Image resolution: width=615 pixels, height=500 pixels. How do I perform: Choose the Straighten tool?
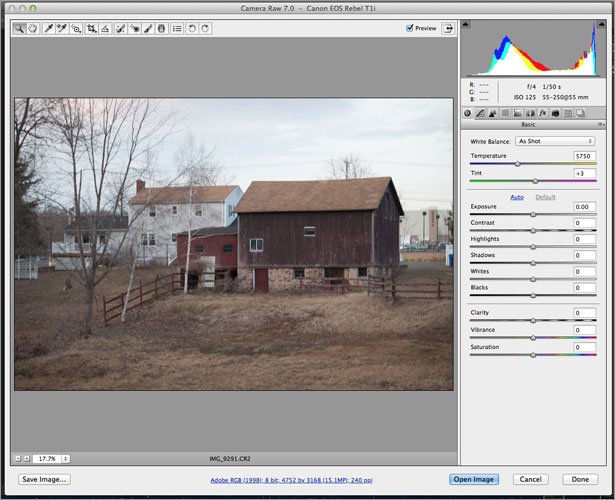click(x=106, y=29)
